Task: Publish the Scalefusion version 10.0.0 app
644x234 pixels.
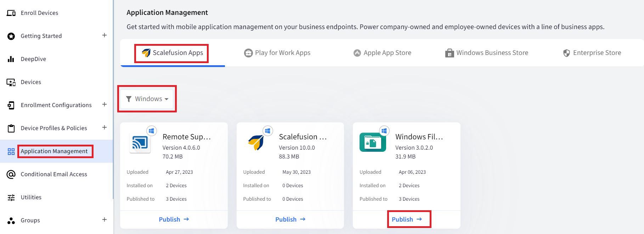Action: point(290,219)
